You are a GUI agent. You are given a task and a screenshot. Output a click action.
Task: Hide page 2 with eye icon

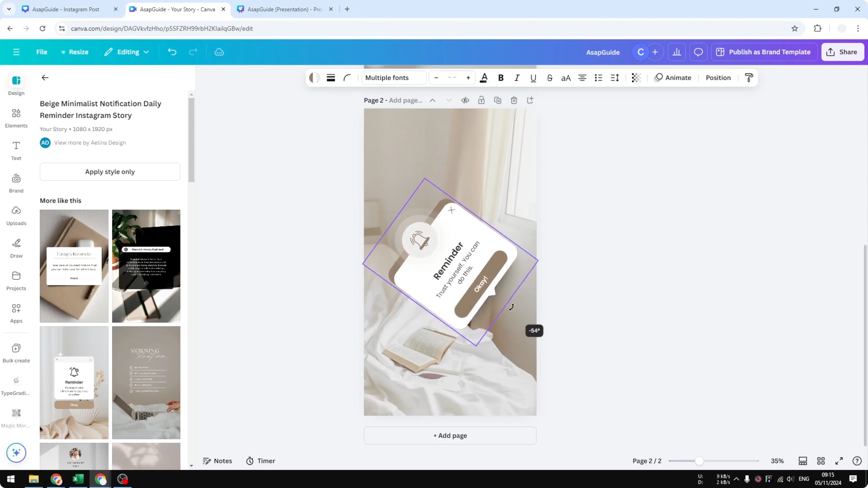pos(465,100)
